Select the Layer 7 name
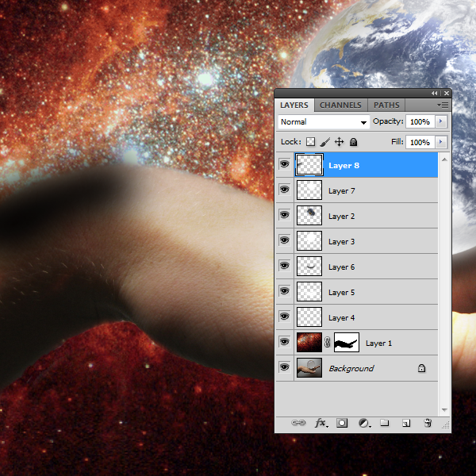 pyautogui.click(x=341, y=191)
